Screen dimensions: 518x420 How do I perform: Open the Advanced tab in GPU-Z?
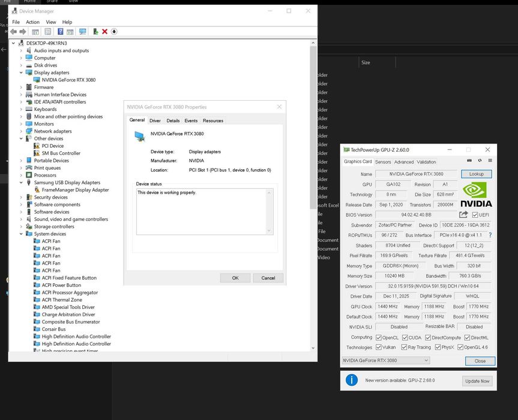(x=404, y=162)
